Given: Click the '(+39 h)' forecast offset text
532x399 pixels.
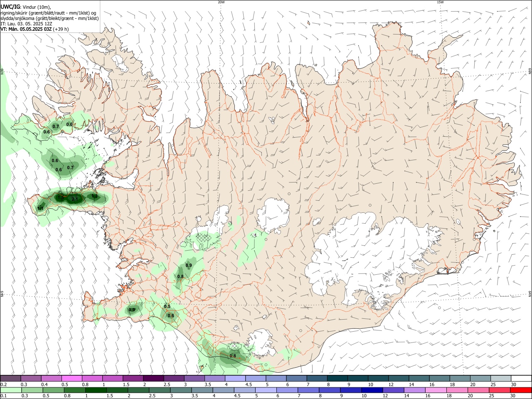Looking at the screenshot, I should (x=61, y=29).
